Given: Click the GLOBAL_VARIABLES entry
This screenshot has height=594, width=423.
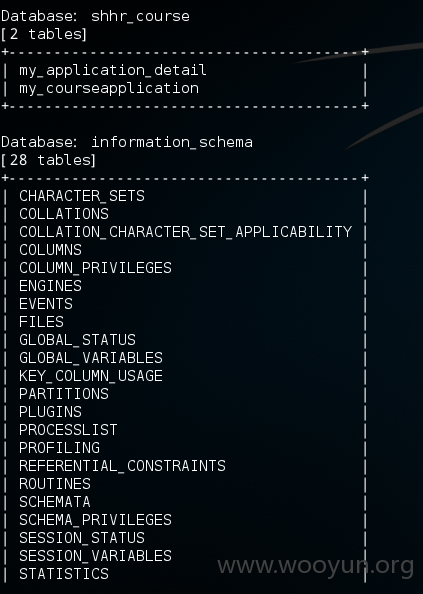Looking at the screenshot, I should point(91,358).
